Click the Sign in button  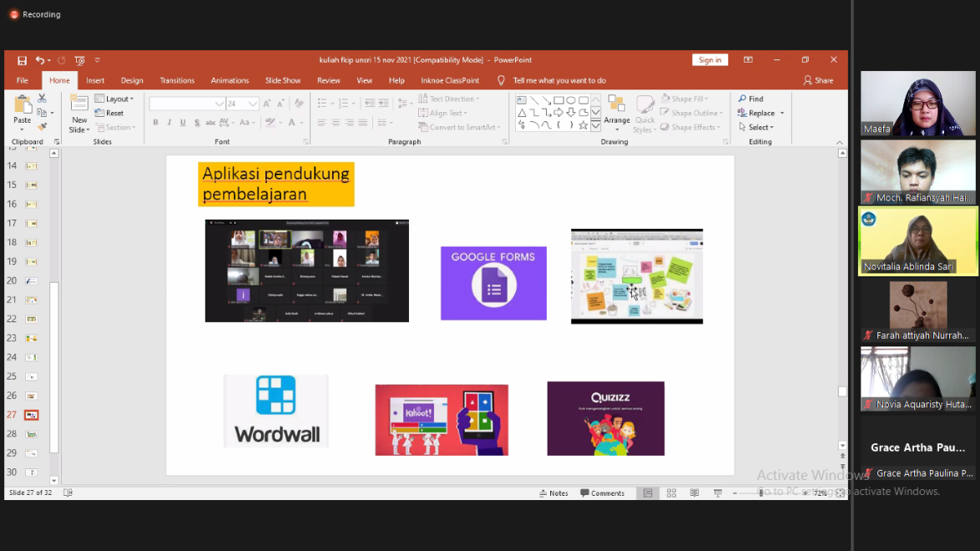click(x=710, y=60)
